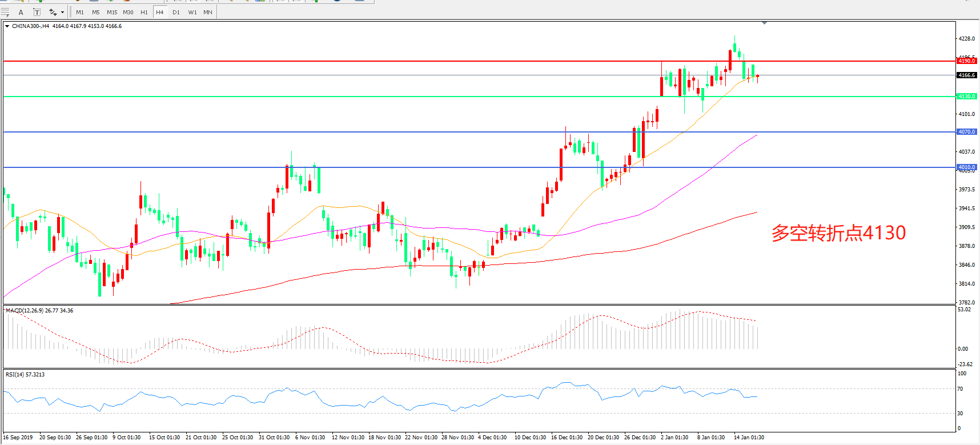This screenshot has height=445, width=980.
Task: Select the M5 timeframe
Action: click(x=95, y=12)
